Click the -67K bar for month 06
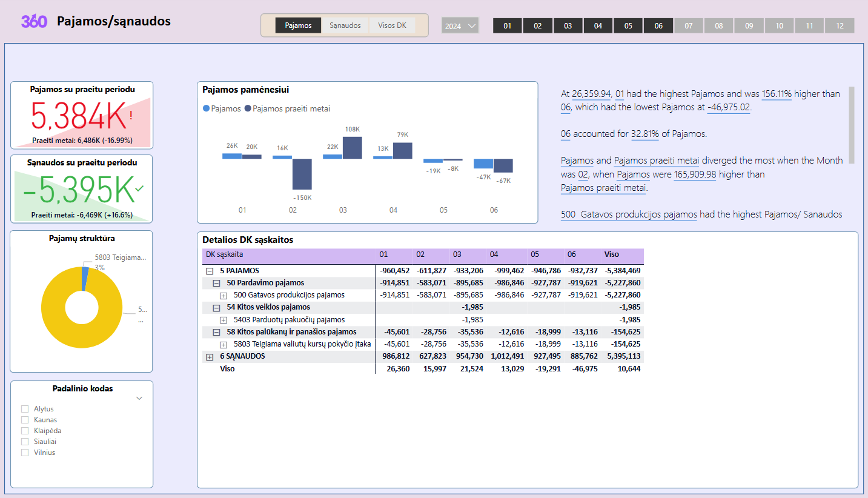Viewport: 868px width, 498px height. point(503,166)
